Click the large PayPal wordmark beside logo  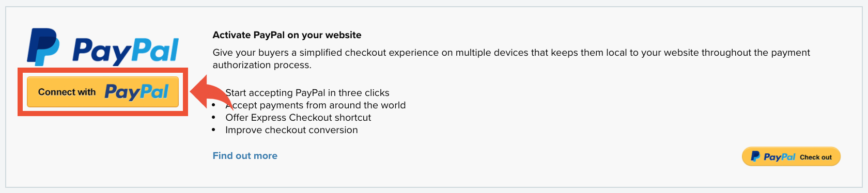(x=126, y=51)
